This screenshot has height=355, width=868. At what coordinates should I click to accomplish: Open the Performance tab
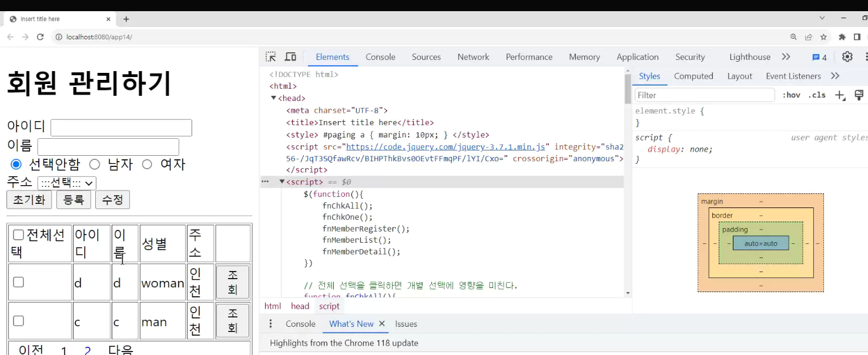click(529, 57)
